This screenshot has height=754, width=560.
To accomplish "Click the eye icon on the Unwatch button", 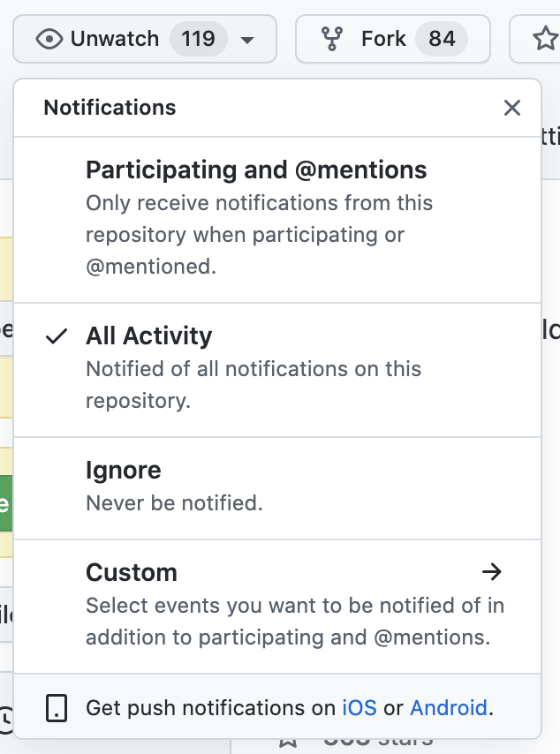I will coord(49,38).
